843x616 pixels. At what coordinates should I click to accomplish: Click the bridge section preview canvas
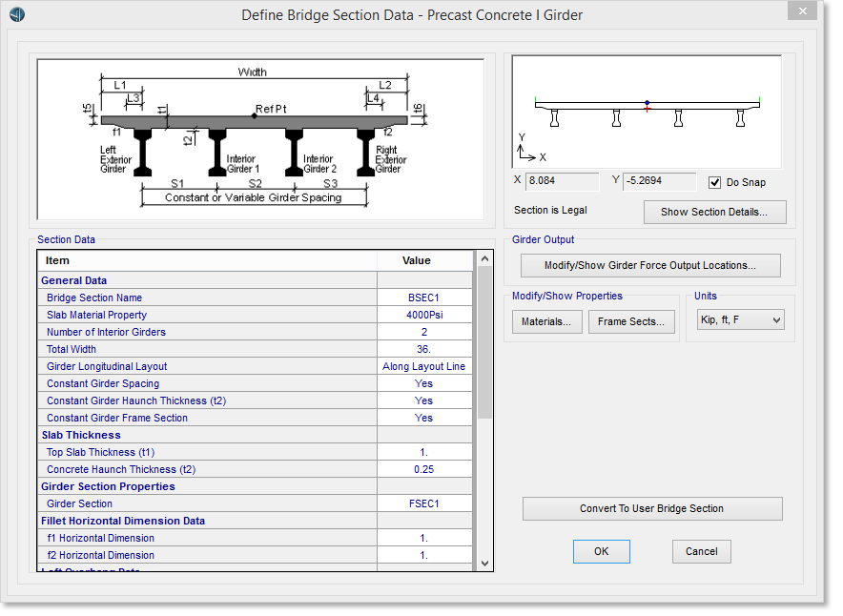click(647, 112)
